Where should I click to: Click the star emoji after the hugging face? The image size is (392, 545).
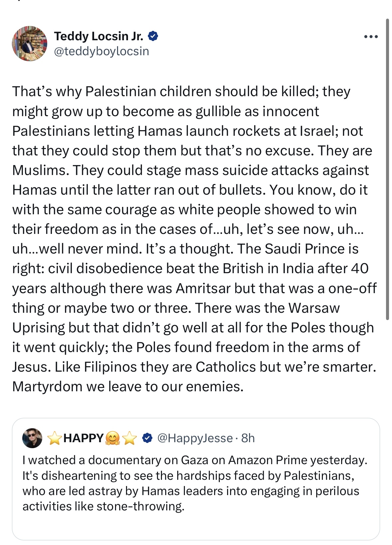[x=130, y=438]
